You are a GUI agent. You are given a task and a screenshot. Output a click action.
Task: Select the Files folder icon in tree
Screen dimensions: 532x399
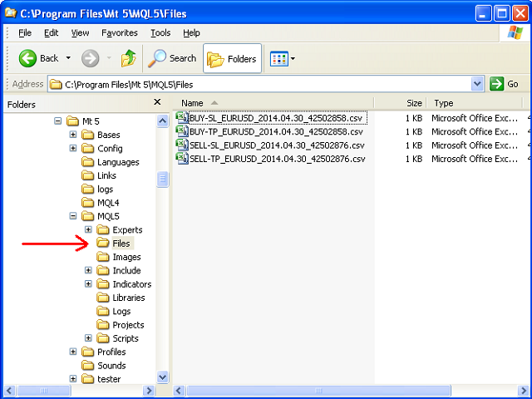coord(103,243)
